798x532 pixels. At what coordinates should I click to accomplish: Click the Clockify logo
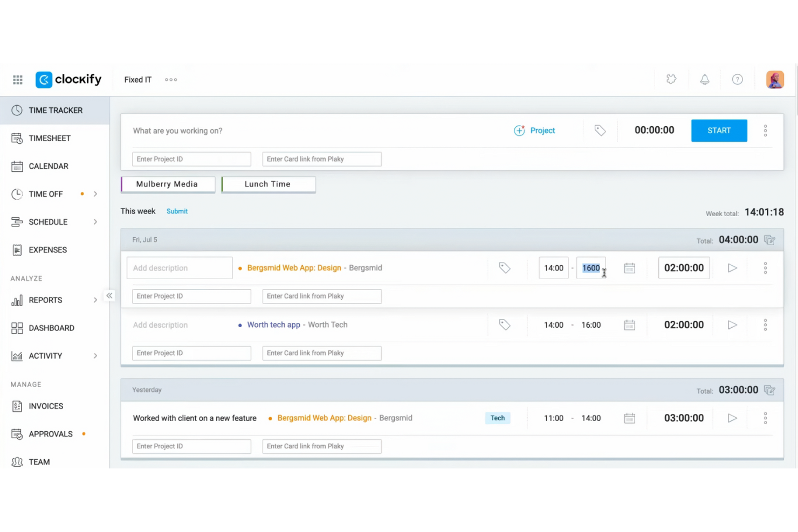(68, 80)
